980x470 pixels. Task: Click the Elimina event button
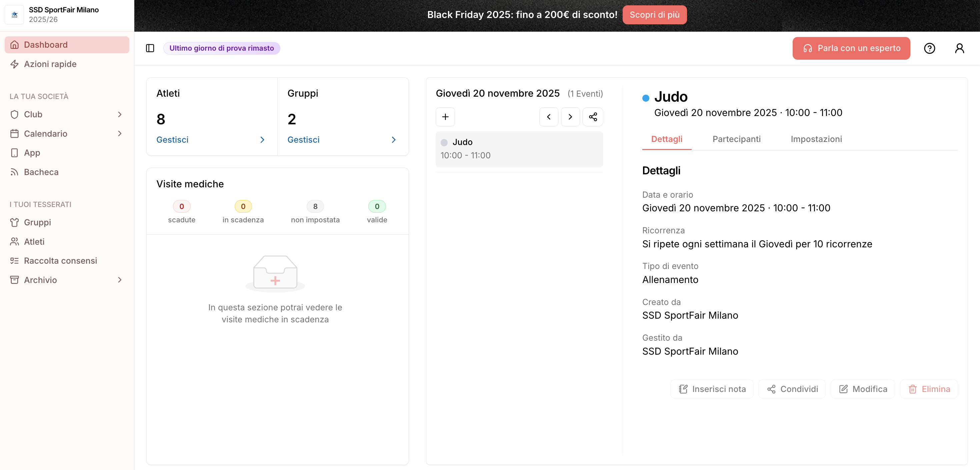pyautogui.click(x=929, y=389)
